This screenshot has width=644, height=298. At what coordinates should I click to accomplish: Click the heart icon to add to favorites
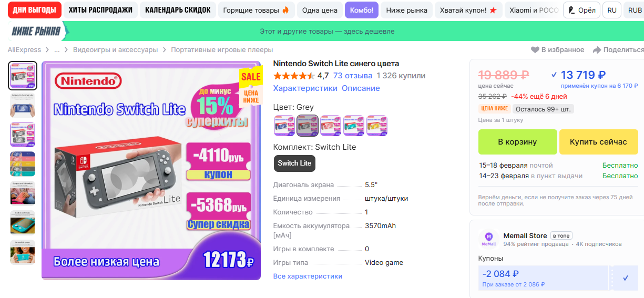(535, 50)
